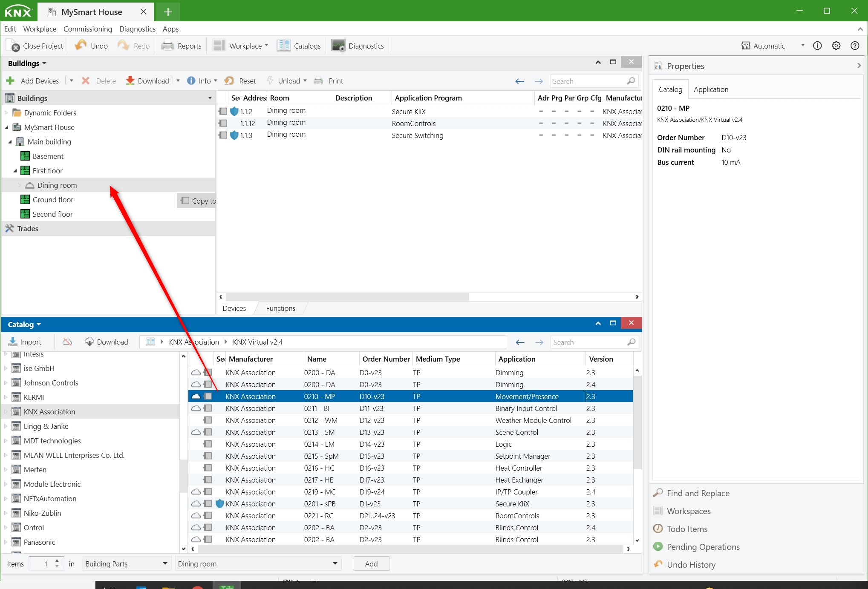Click the Print icon in Buildings toolbar
Image resolution: width=868 pixels, height=589 pixels.
coord(318,80)
